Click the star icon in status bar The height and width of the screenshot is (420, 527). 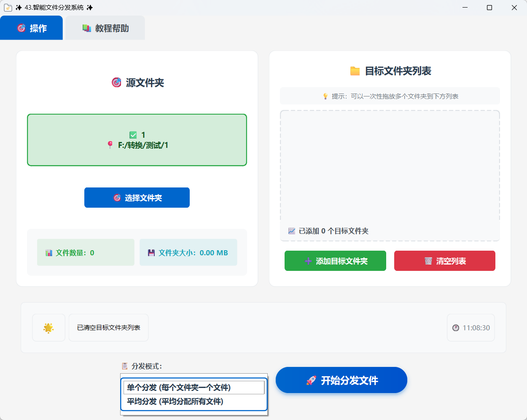pos(48,328)
